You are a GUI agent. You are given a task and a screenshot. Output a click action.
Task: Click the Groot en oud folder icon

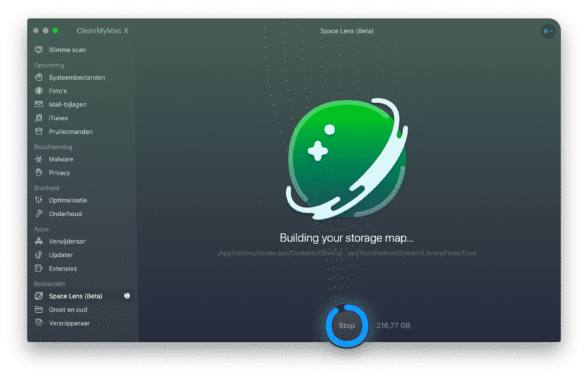tap(39, 309)
